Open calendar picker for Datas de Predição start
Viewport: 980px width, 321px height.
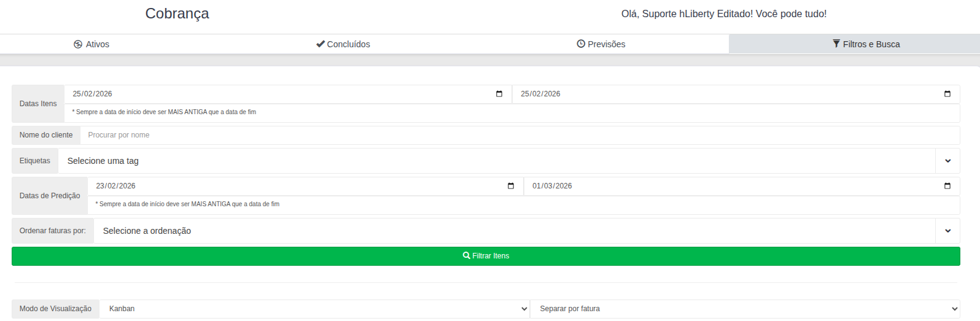tap(511, 186)
